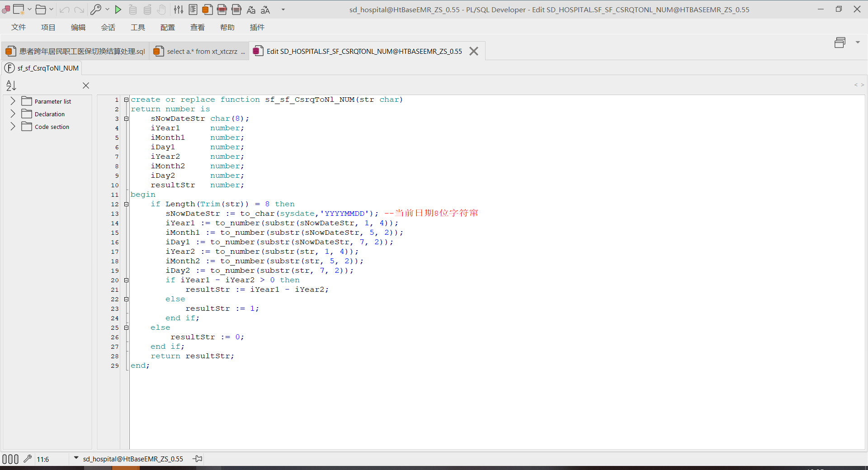Click the Undo arrow icon
This screenshot has height=470, width=868.
pos(65,9)
